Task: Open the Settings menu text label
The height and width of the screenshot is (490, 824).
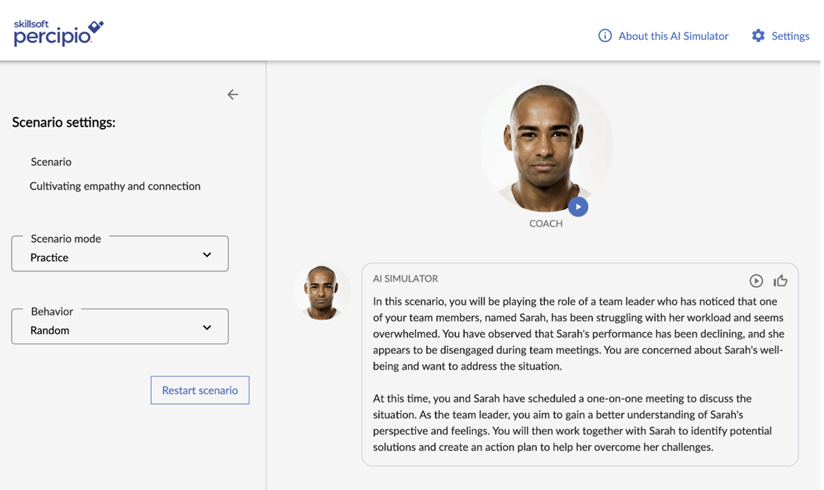Action: (790, 36)
